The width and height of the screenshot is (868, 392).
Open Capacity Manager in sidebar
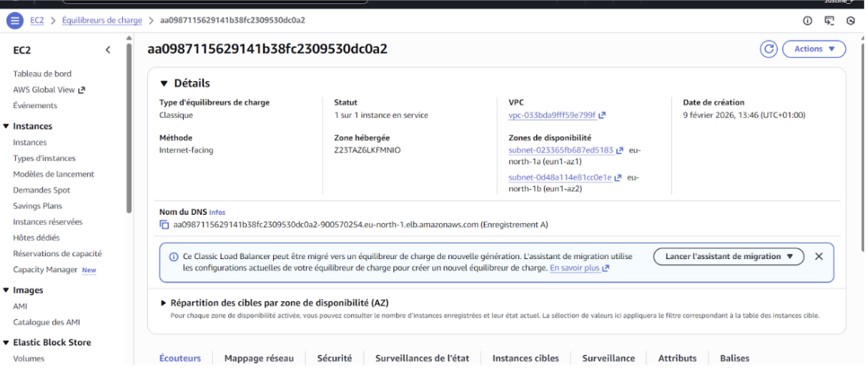[46, 270]
